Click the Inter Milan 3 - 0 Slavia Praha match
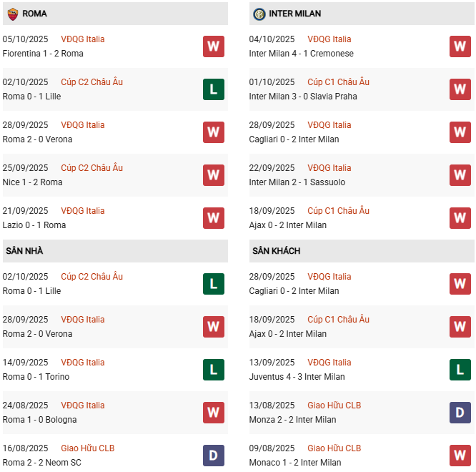 click(x=303, y=97)
